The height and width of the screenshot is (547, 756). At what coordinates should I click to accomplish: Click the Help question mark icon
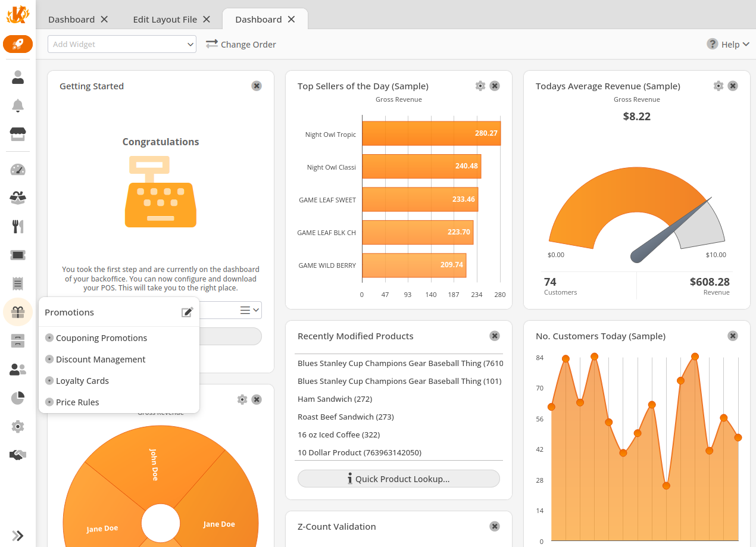(713, 44)
